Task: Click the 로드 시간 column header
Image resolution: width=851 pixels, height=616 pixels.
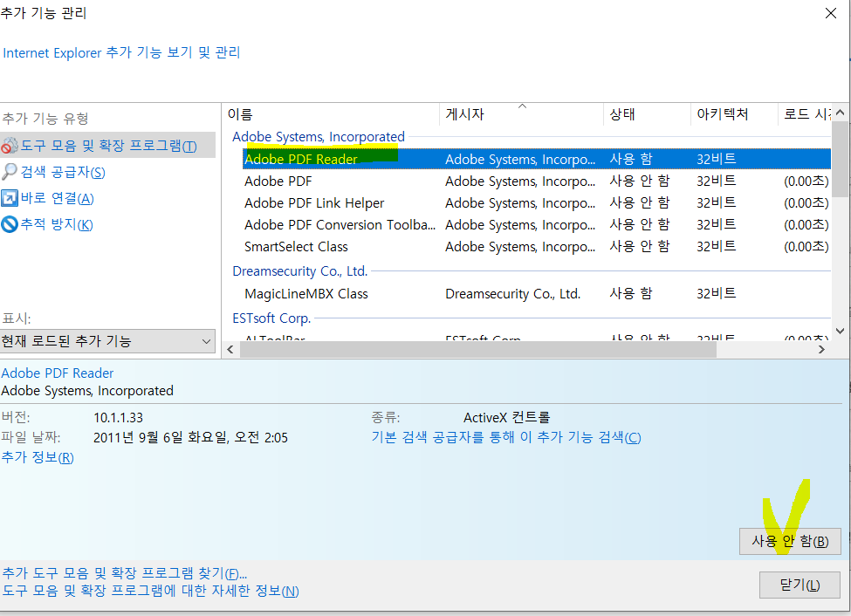Action: 805,114
